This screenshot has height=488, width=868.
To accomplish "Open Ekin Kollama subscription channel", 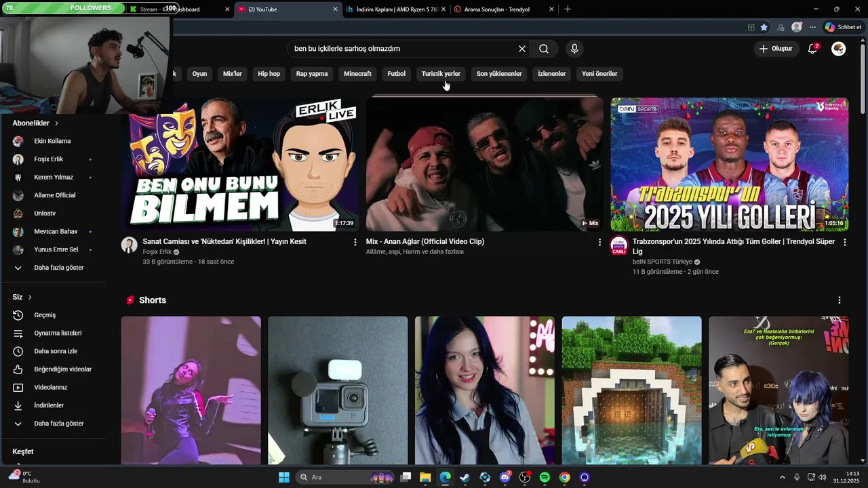I will click(x=53, y=142).
